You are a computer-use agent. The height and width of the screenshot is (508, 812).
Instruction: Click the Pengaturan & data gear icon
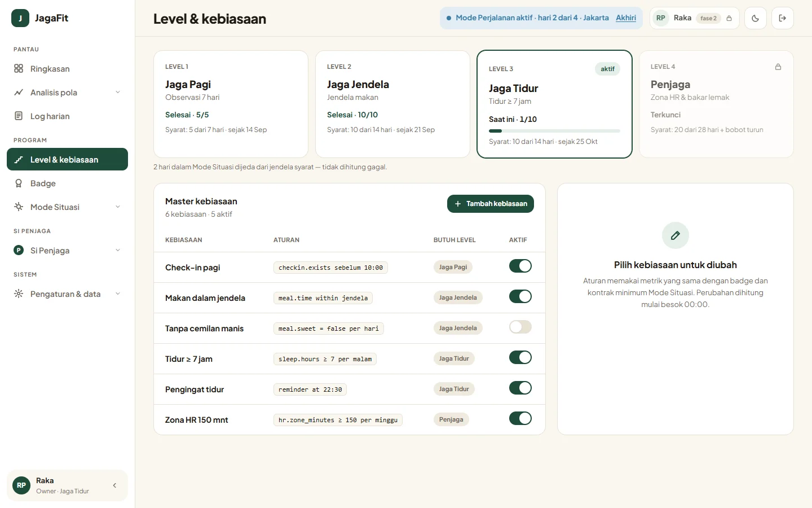point(19,294)
